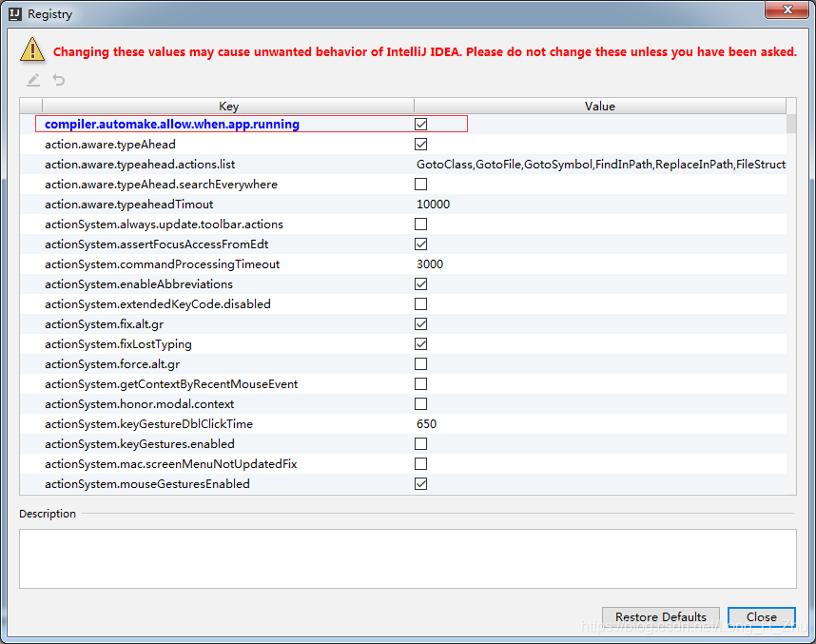816x644 pixels.
Task: Click inside the Description text area
Action: pyautogui.click(x=407, y=558)
